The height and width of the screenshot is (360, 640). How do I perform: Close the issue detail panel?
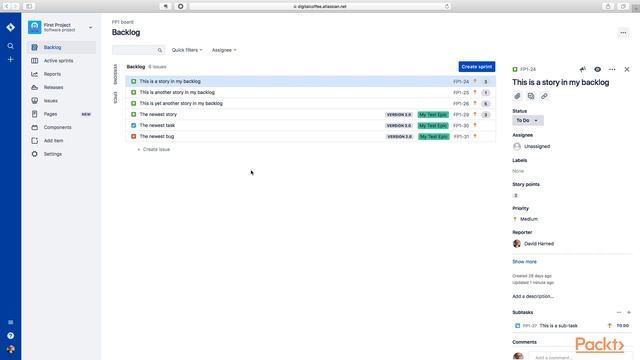point(627,69)
